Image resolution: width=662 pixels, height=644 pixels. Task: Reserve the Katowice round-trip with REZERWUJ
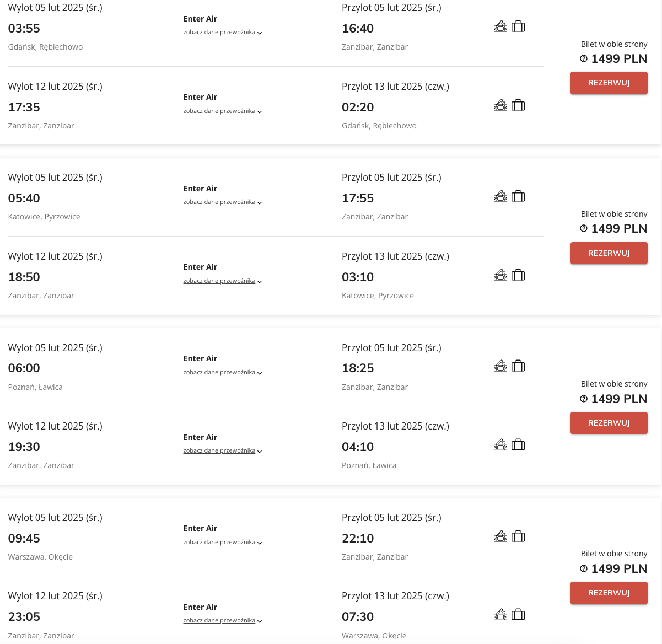click(609, 253)
